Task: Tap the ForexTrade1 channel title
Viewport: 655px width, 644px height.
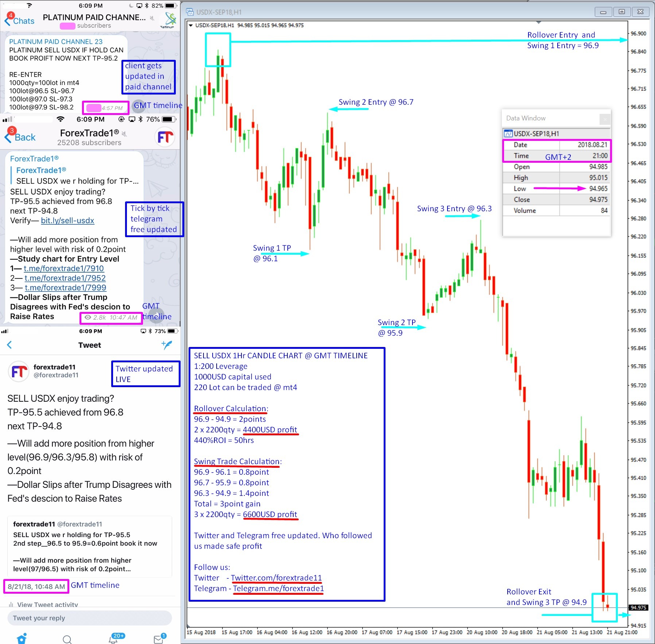Action: click(x=89, y=133)
